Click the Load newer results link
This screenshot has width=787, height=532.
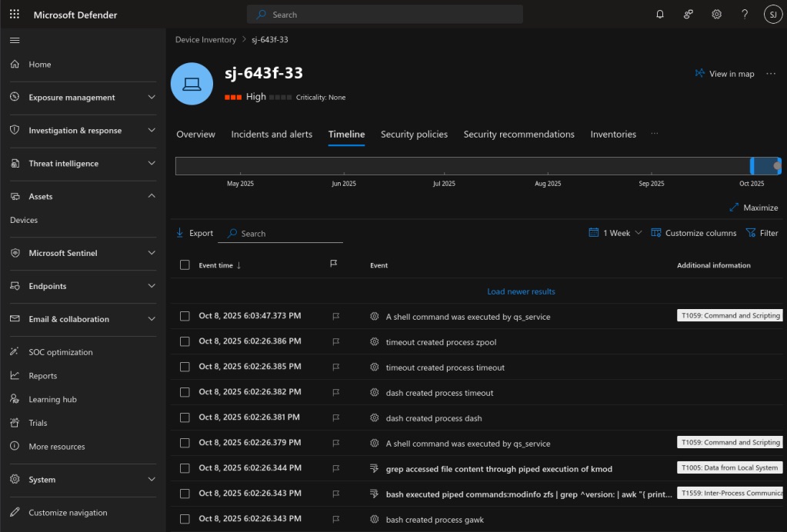click(x=521, y=291)
